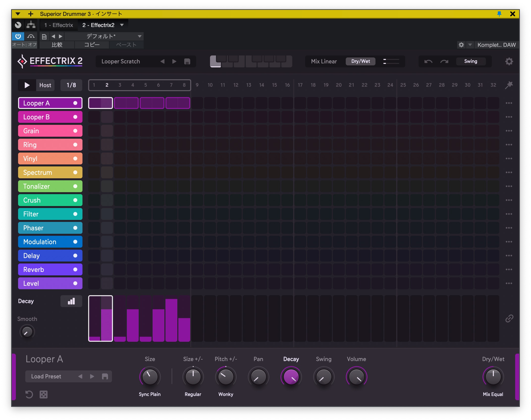
Task: Click the Swing button in the header
Action: [471, 61]
